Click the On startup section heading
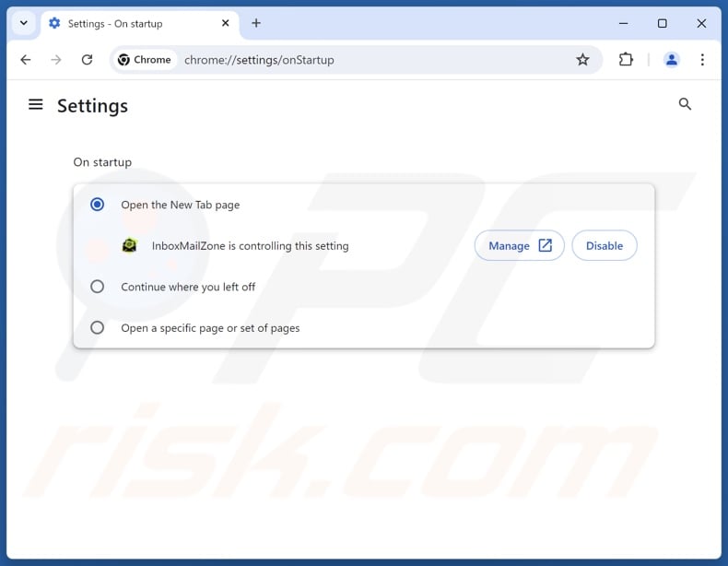The image size is (728, 566). pos(102,162)
